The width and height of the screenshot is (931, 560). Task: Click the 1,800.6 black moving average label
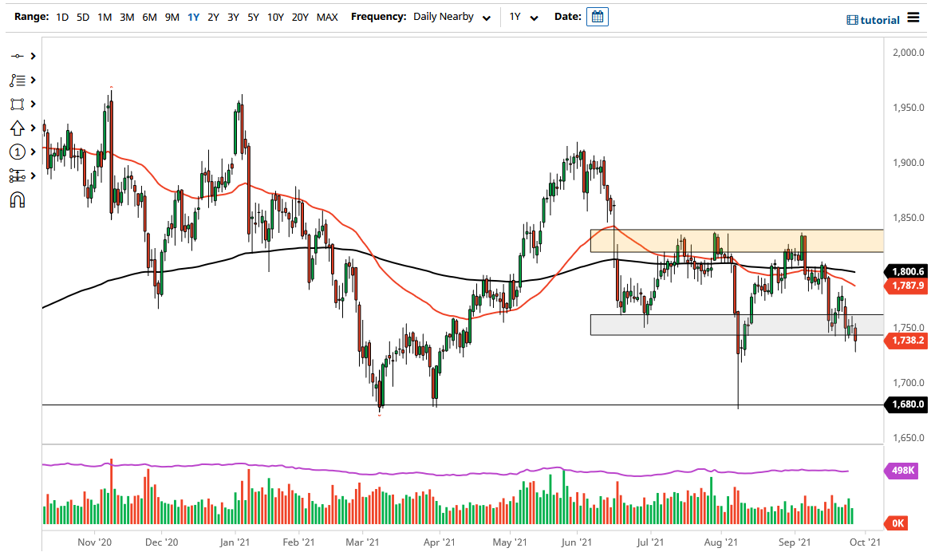[x=905, y=271]
